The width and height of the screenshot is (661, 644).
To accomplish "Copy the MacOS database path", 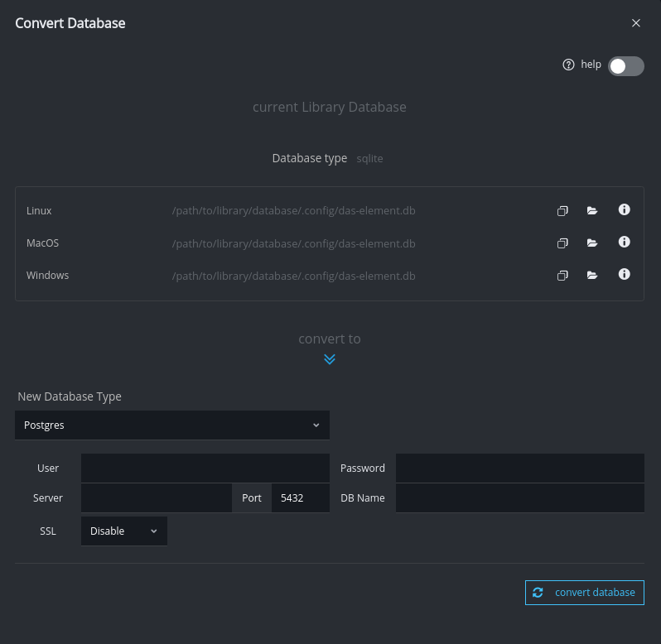I will (x=562, y=243).
